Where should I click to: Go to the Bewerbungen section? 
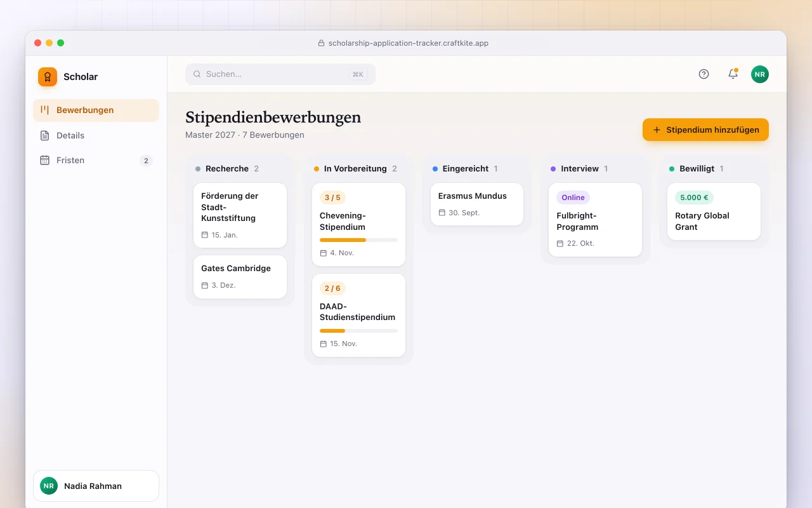tap(96, 110)
